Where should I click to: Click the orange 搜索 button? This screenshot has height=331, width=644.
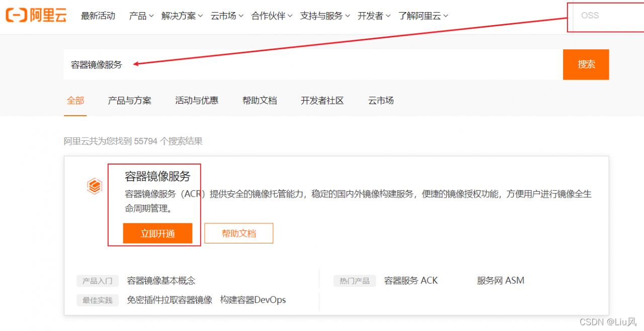coord(586,64)
